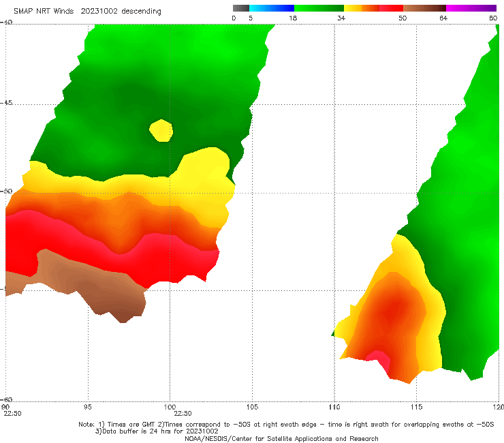Select the magenta-purple 64–80 color bar segment
Image resolution: width=504 pixels, height=443 pixels.
click(471, 8)
